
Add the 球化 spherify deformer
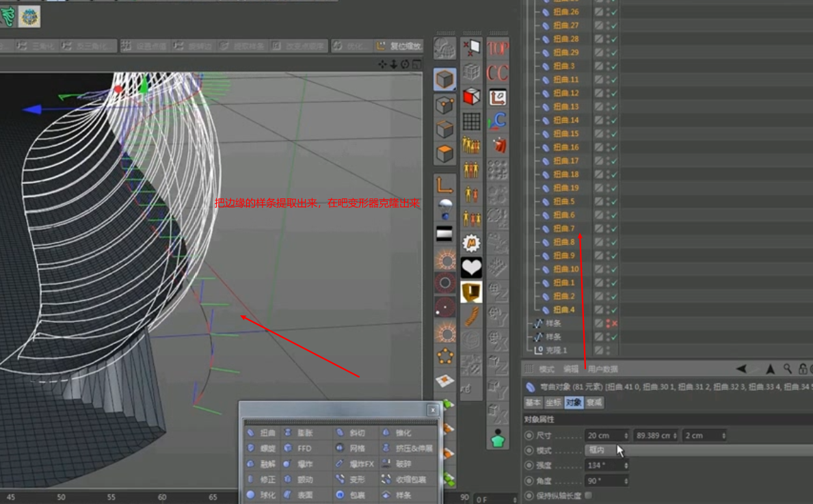(x=262, y=494)
